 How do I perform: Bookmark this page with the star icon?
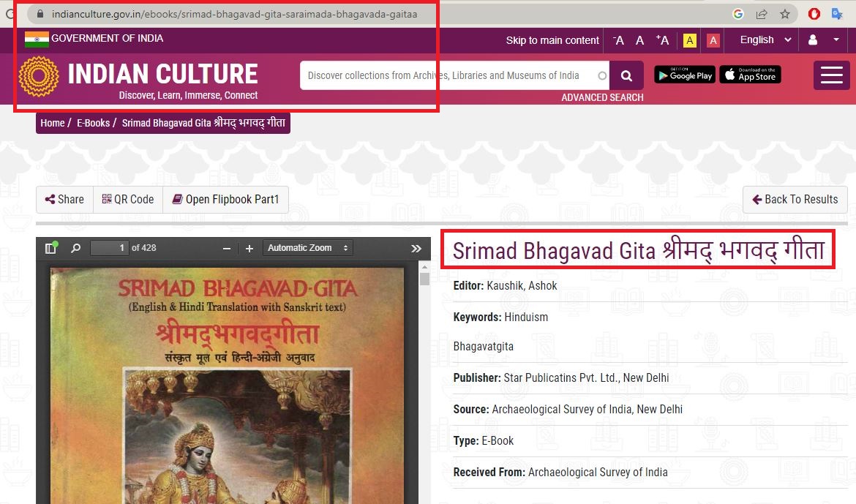coord(785,14)
